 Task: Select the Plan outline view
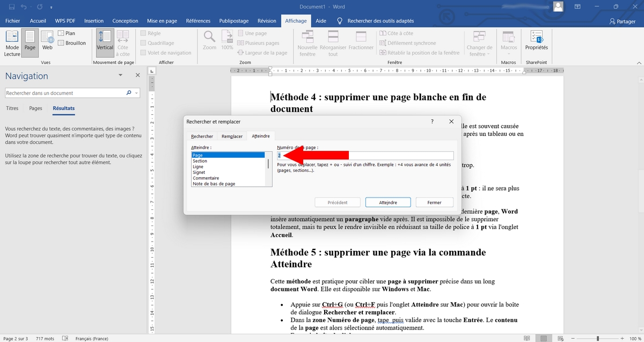click(x=67, y=33)
